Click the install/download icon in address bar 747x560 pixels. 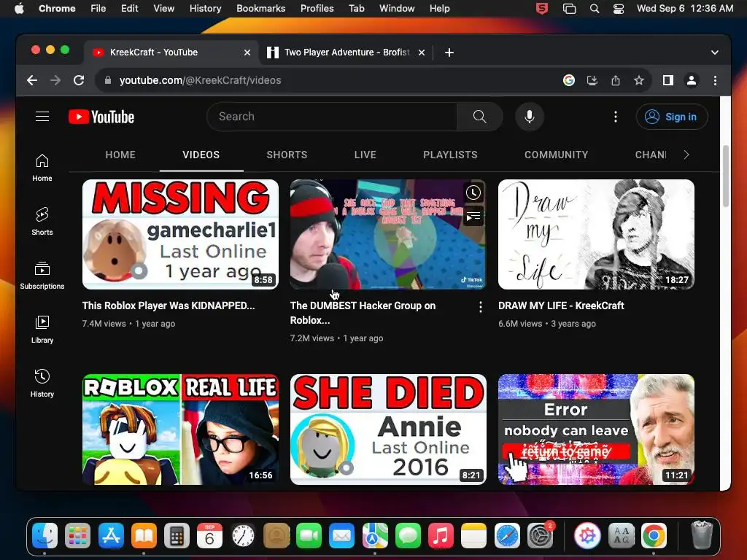(x=592, y=80)
